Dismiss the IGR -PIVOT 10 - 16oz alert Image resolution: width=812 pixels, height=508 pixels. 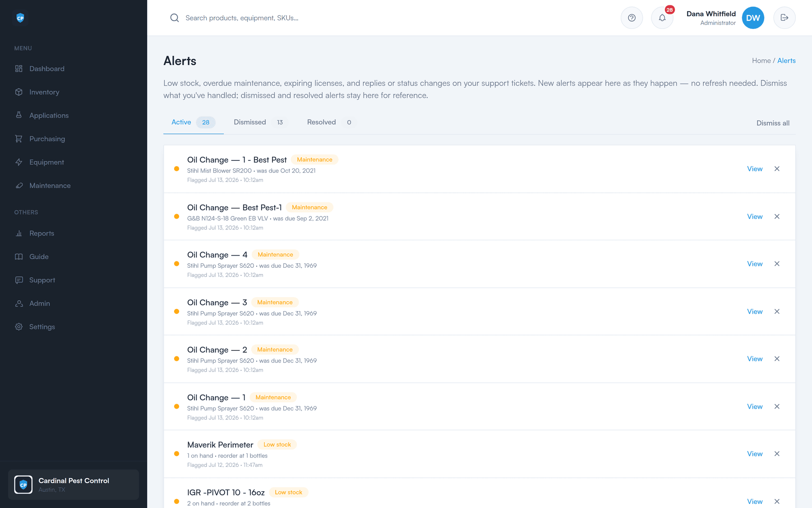coord(777,502)
